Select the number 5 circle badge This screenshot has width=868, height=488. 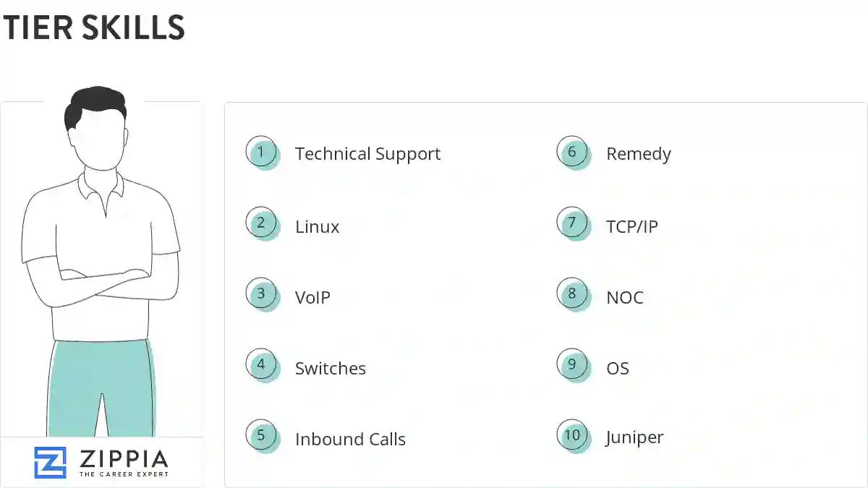pyautogui.click(x=262, y=436)
